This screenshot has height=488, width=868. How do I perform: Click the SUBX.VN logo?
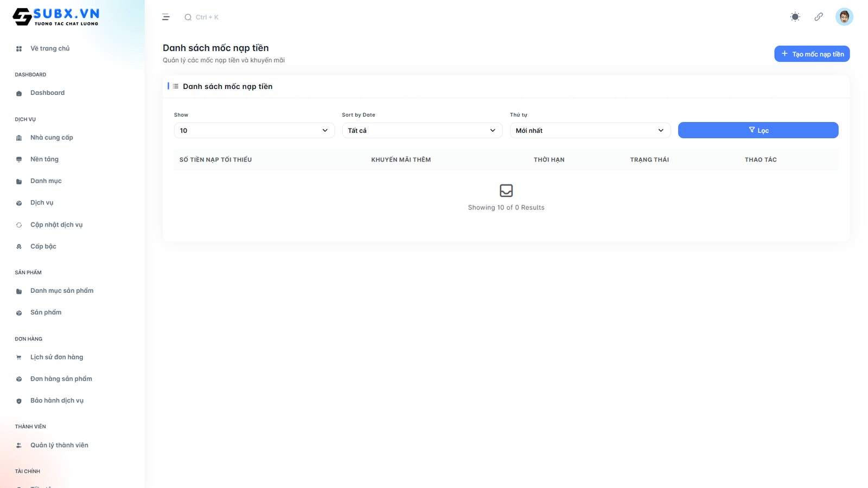56,17
